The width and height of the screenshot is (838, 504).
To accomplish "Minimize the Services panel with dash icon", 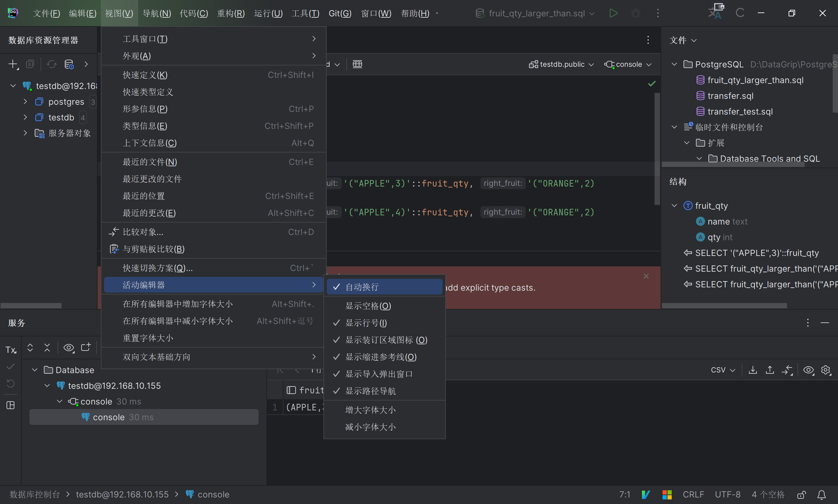I will tap(825, 323).
